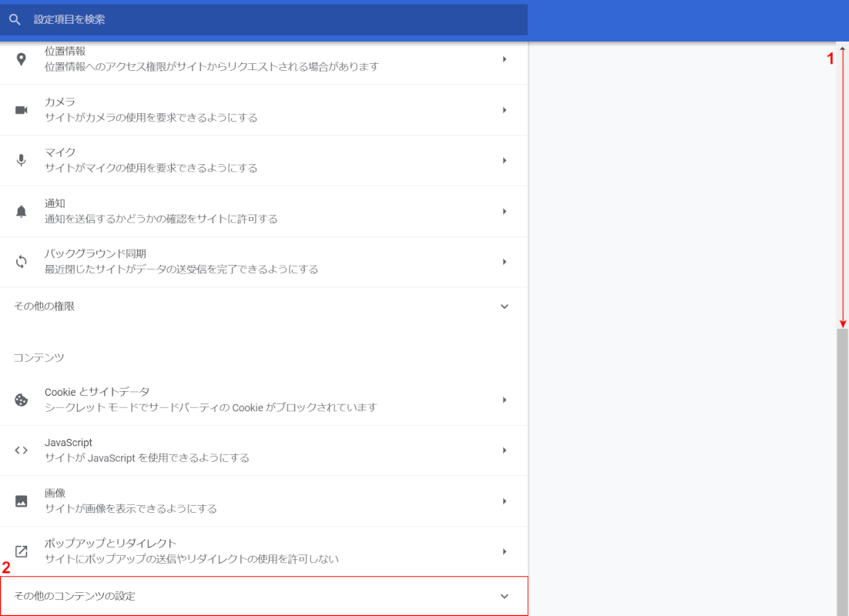The image size is (849, 616).
Task: Open ポップアップとリダイレクト via its arrow
Action: [504, 551]
